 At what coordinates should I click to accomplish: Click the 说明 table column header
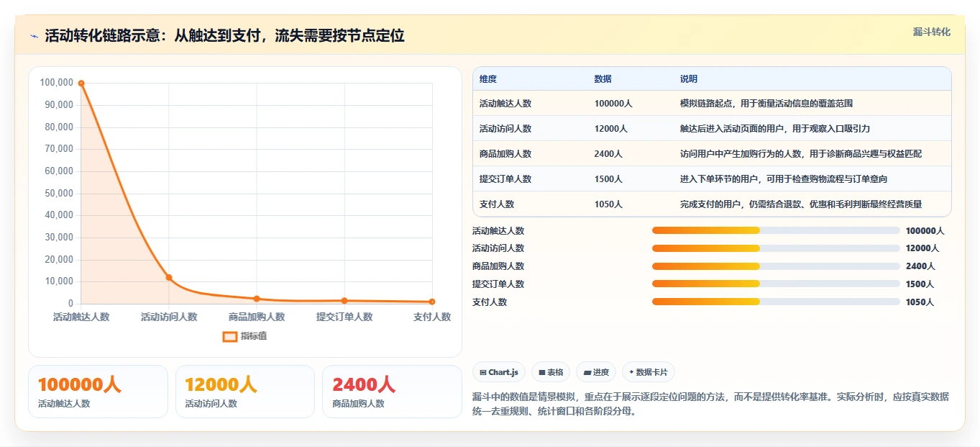689,79
